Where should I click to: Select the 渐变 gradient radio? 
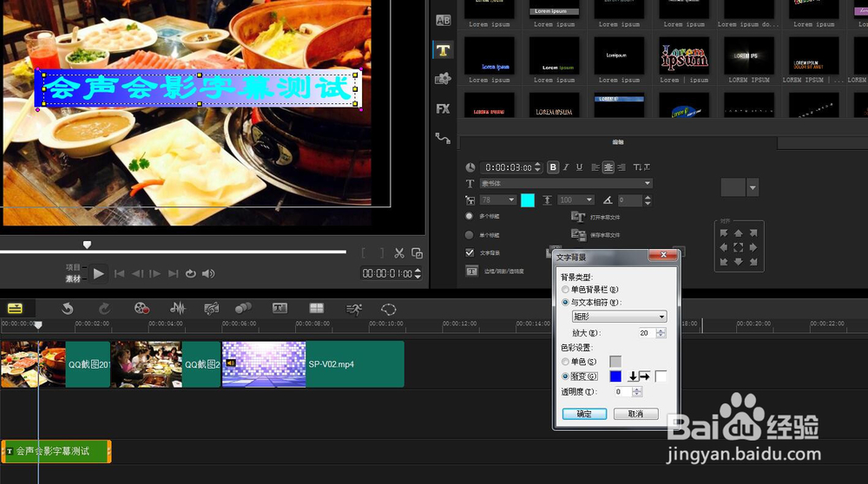click(565, 376)
